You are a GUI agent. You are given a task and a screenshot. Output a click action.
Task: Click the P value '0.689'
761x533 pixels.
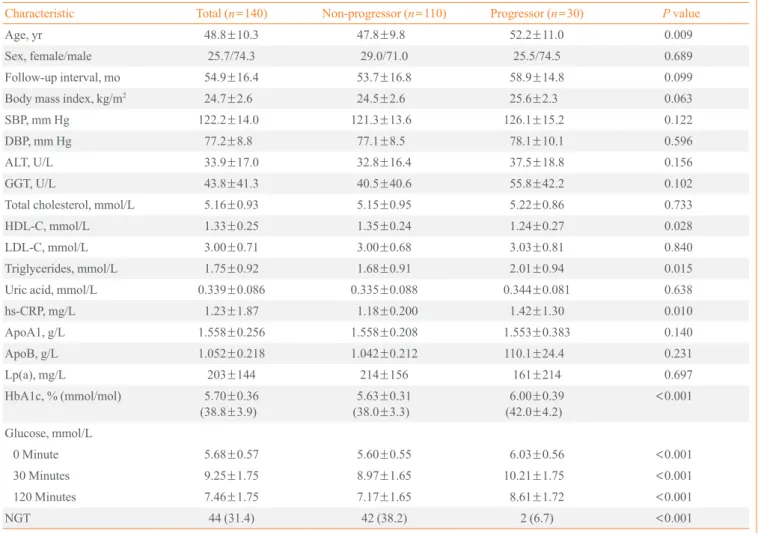tap(678, 56)
